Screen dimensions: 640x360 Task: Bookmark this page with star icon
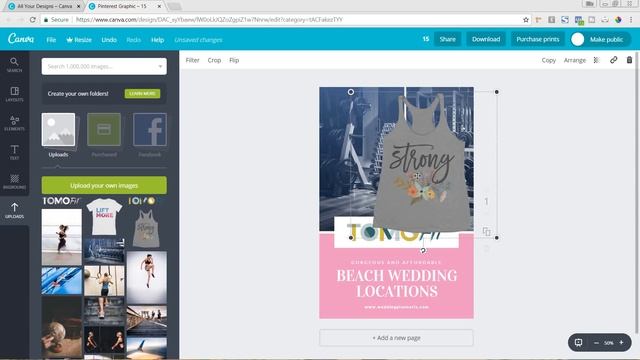526,20
